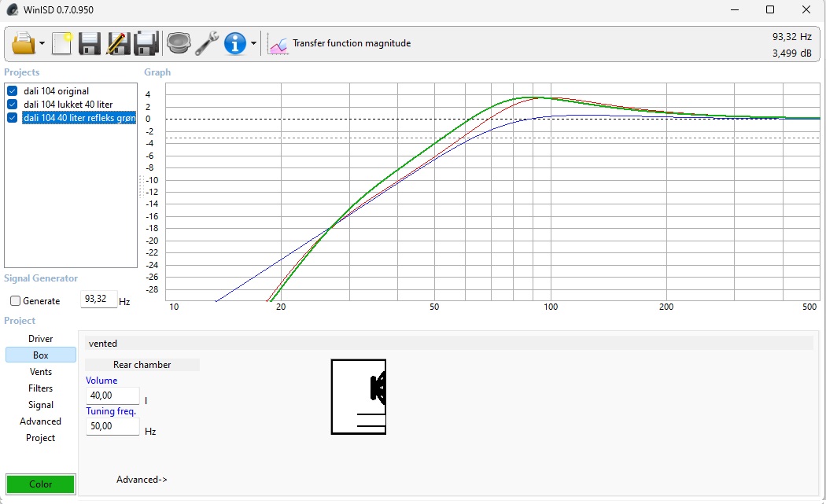Click the Tuning freq. input field

point(112,426)
